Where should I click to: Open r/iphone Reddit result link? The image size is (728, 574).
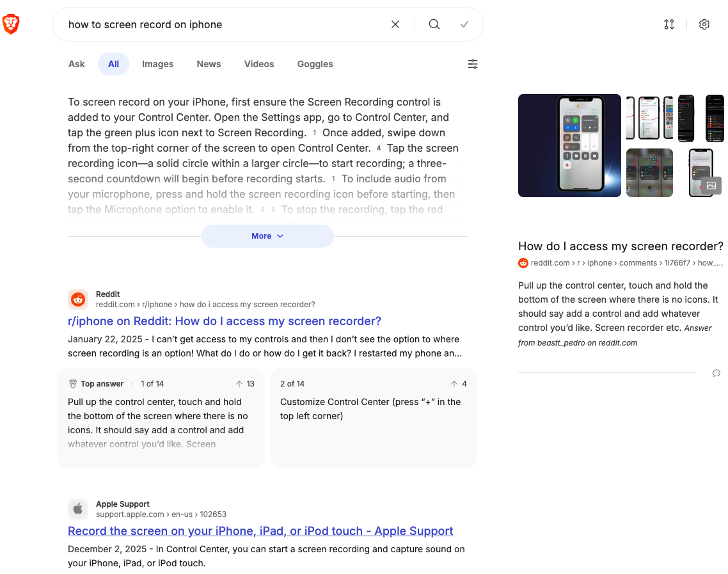pyautogui.click(x=225, y=321)
